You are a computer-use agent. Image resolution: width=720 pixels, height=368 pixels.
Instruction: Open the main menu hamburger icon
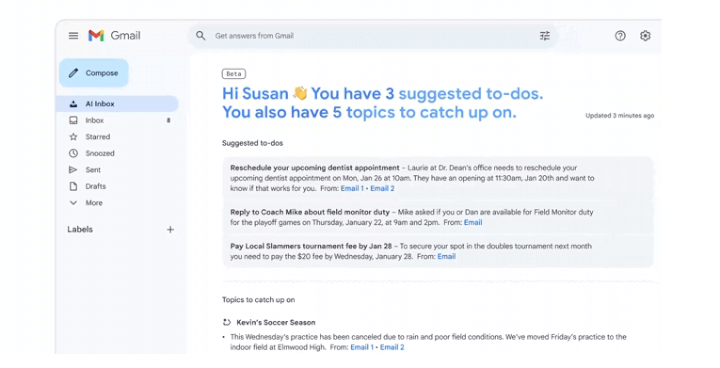tap(73, 35)
